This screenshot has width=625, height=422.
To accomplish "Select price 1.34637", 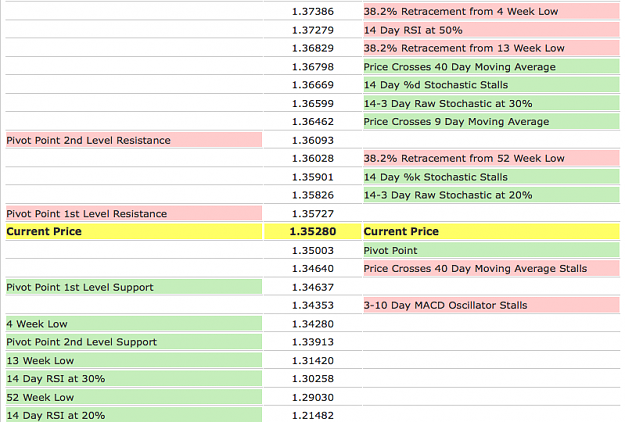I will click(x=312, y=287).
